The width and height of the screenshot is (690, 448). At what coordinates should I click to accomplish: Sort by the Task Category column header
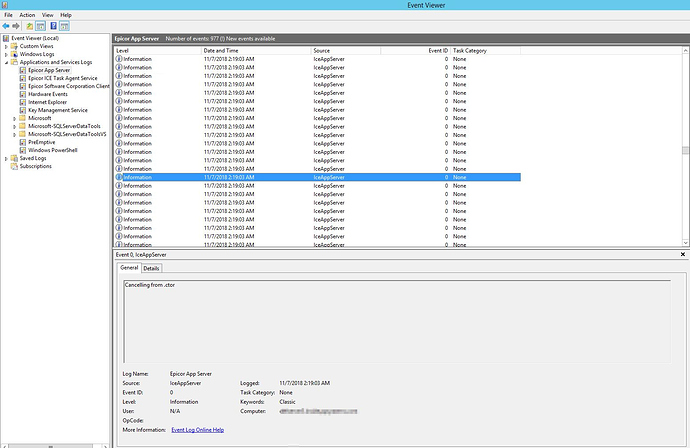(x=486, y=51)
